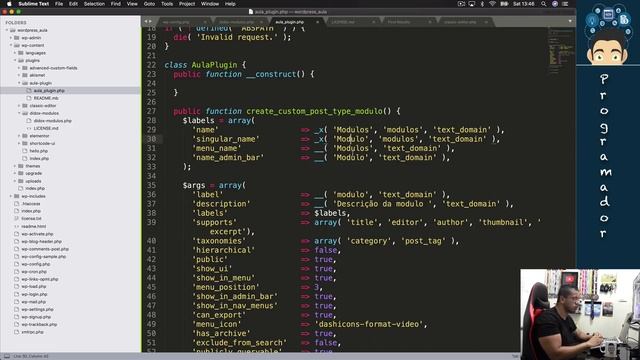This screenshot has width=640, height=360.
Task: Click the LICENSE.md file icon in sidebar
Action: click(x=29, y=128)
